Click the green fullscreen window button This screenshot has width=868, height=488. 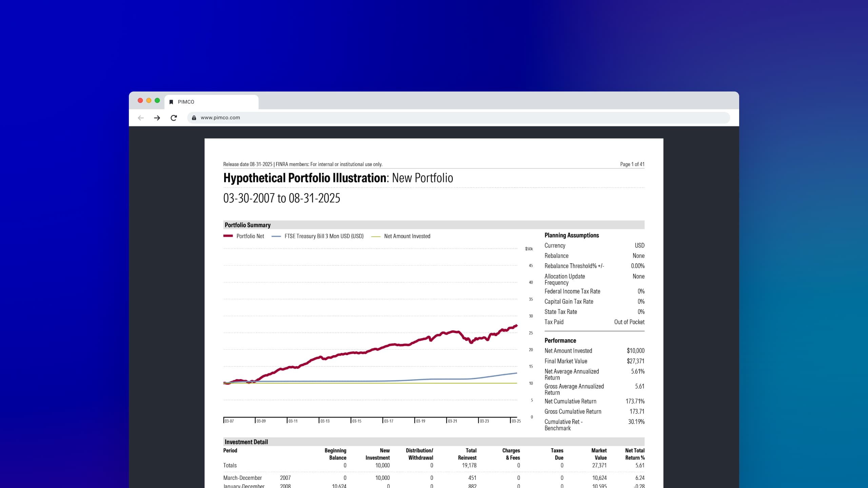point(157,101)
